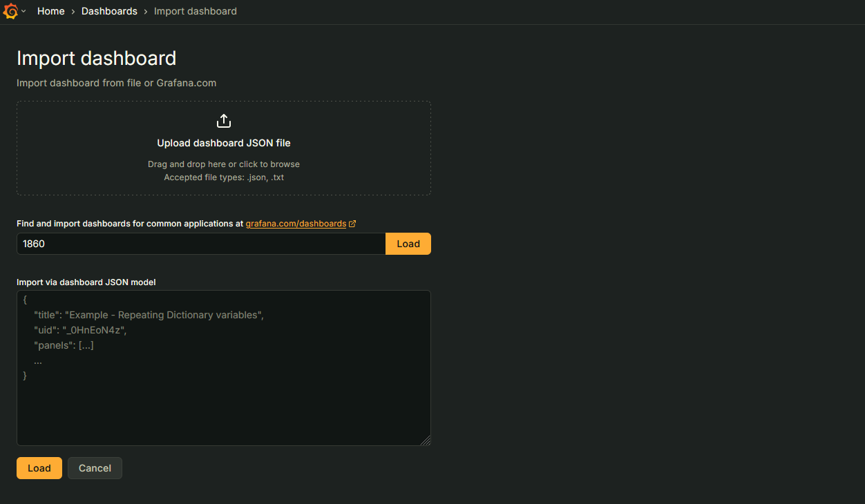Open Dashboards from the breadcrumb
The width and height of the screenshot is (865, 504).
coord(109,11)
